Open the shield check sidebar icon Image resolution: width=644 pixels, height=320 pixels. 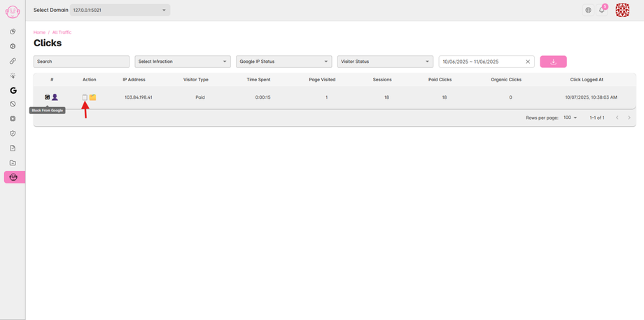pos(13,134)
